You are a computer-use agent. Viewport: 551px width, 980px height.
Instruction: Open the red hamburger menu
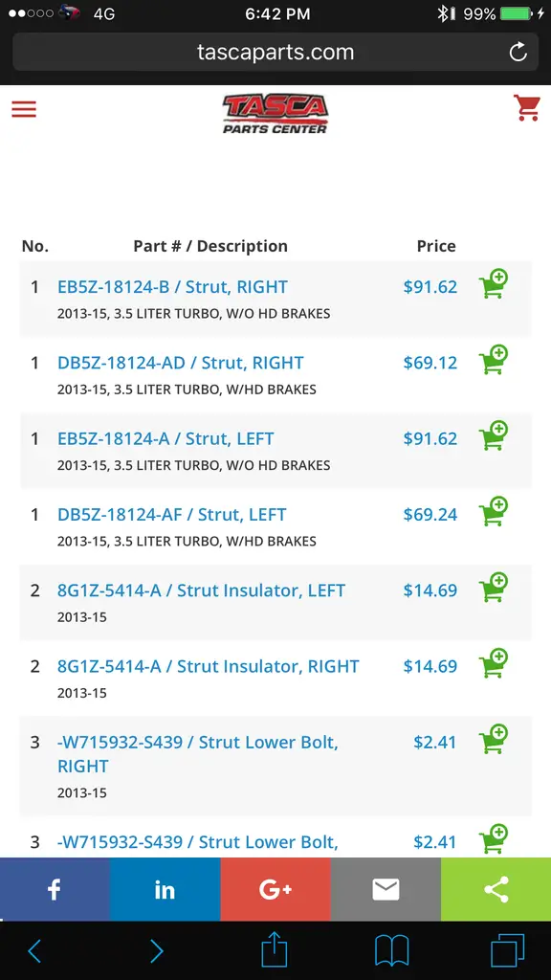tap(24, 109)
